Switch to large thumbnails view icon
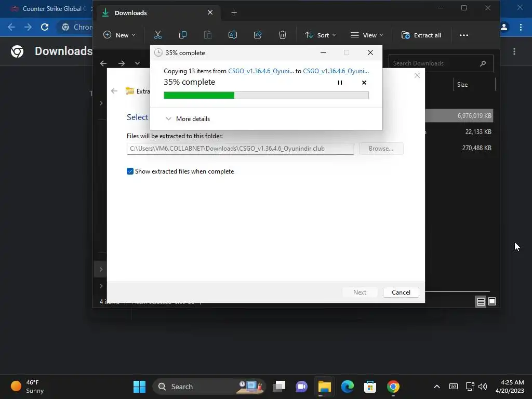This screenshot has width=532, height=399. tap(492, 301)
